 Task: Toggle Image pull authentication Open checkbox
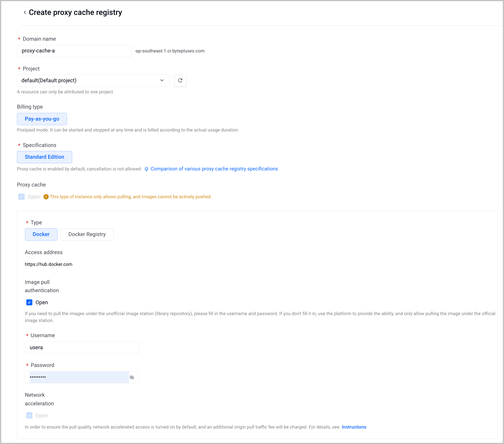pos(29,302)
